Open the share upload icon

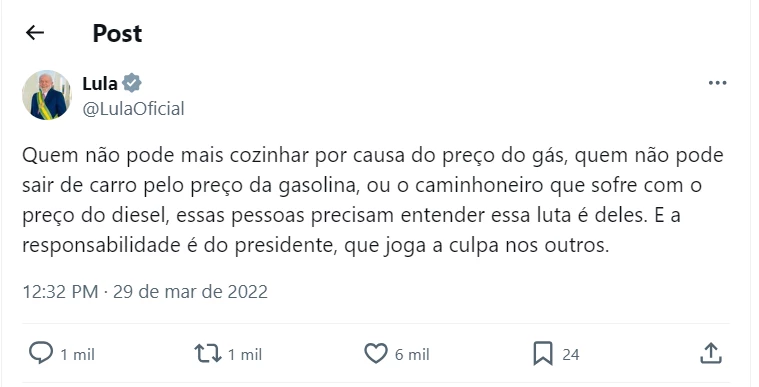pyautogui.click(x=711, y=353)
